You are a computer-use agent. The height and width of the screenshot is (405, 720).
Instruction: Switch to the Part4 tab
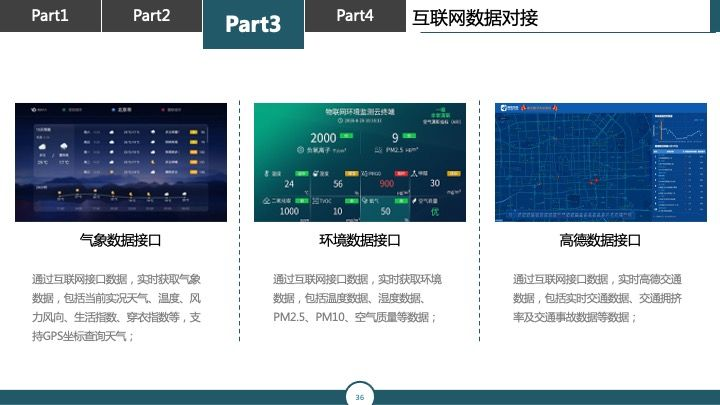[355, 16]
